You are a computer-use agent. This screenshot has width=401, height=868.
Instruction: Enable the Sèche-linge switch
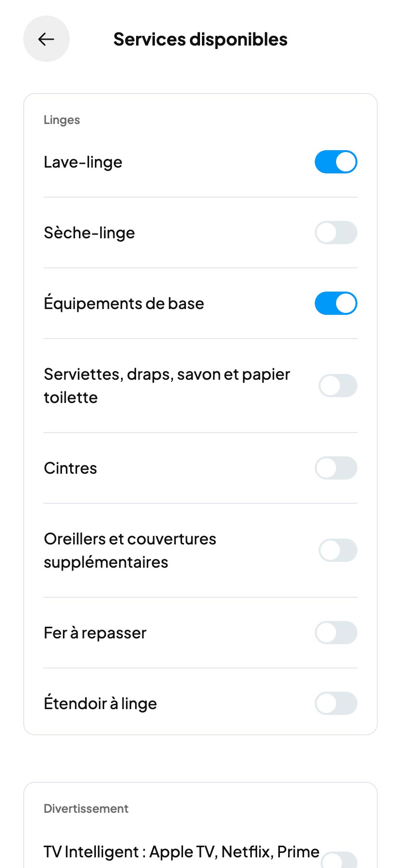(336, 232)
